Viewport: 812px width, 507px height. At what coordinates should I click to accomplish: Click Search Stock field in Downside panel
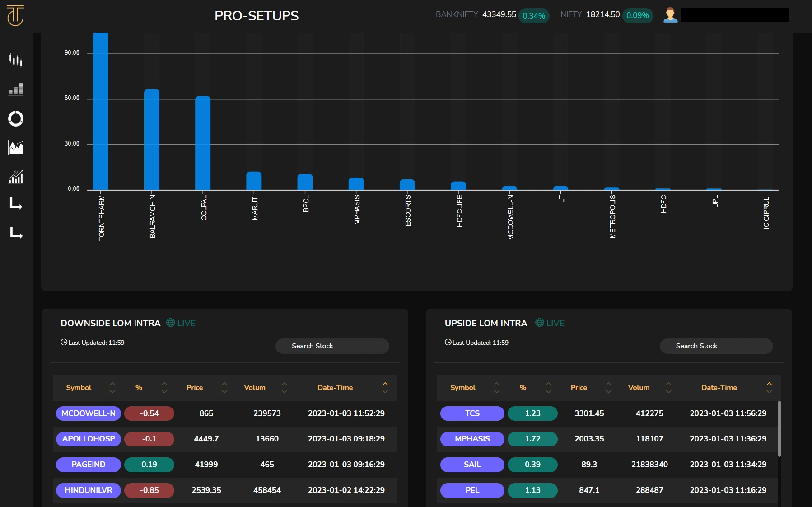click(x=332, y=346)
